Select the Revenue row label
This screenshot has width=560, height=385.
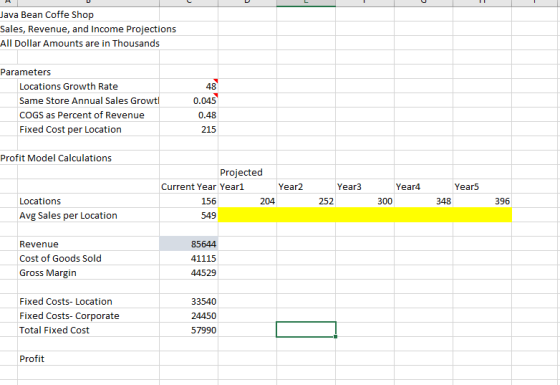point(39,244)
